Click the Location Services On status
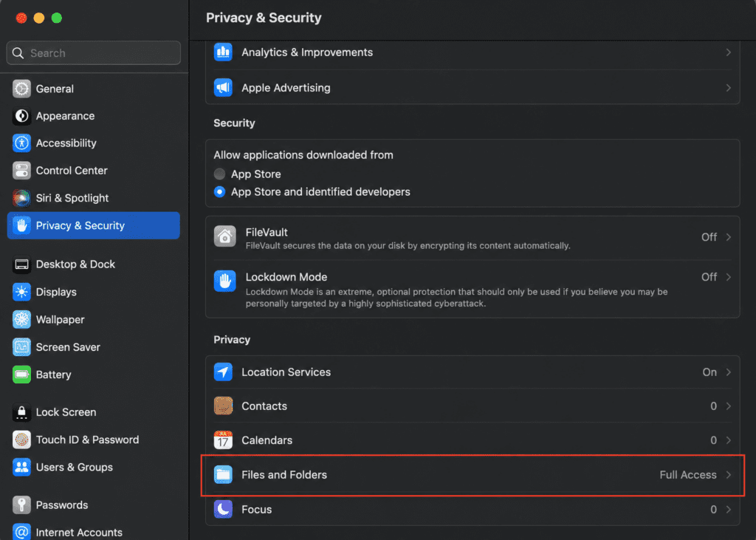 pyautogui.click(x=709, y=372)
